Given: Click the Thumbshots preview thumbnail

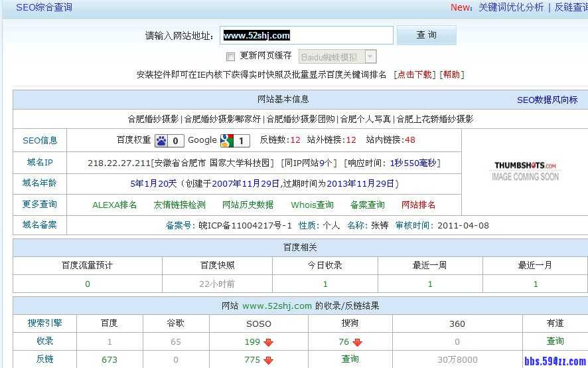Looking at the screenshot, I should point(525,171).
